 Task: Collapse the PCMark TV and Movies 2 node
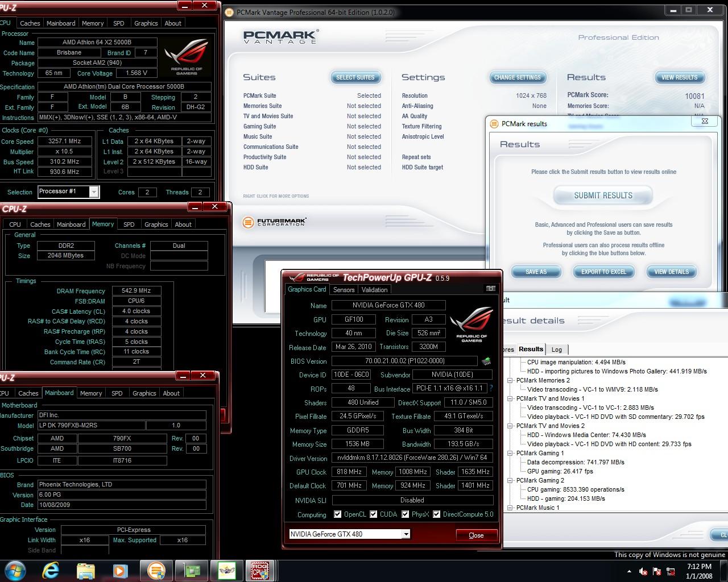coord(510,426)
